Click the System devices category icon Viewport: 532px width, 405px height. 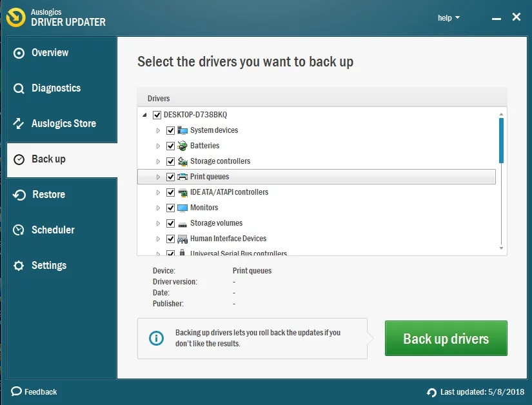click(x=182, y=130)
